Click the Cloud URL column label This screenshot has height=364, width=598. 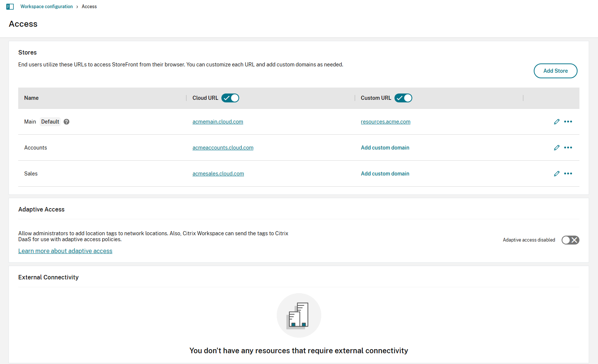point(205,98)
